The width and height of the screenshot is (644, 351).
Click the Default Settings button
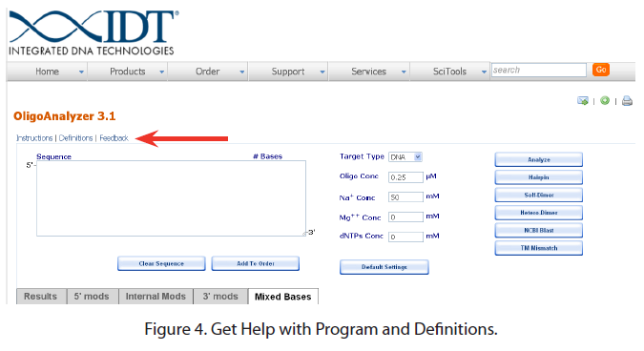[x=384, y=267]
